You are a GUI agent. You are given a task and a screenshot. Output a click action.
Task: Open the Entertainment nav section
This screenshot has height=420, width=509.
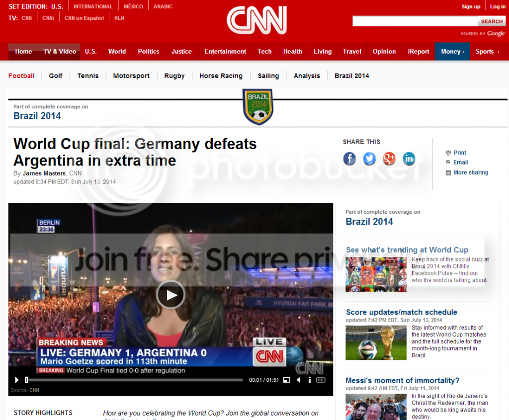(x=225, y=51)
